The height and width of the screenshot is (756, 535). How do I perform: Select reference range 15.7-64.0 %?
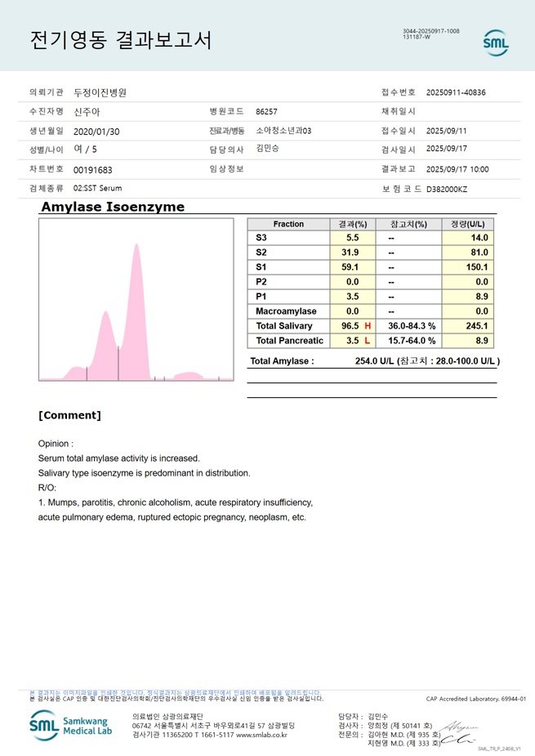(412, 341)
